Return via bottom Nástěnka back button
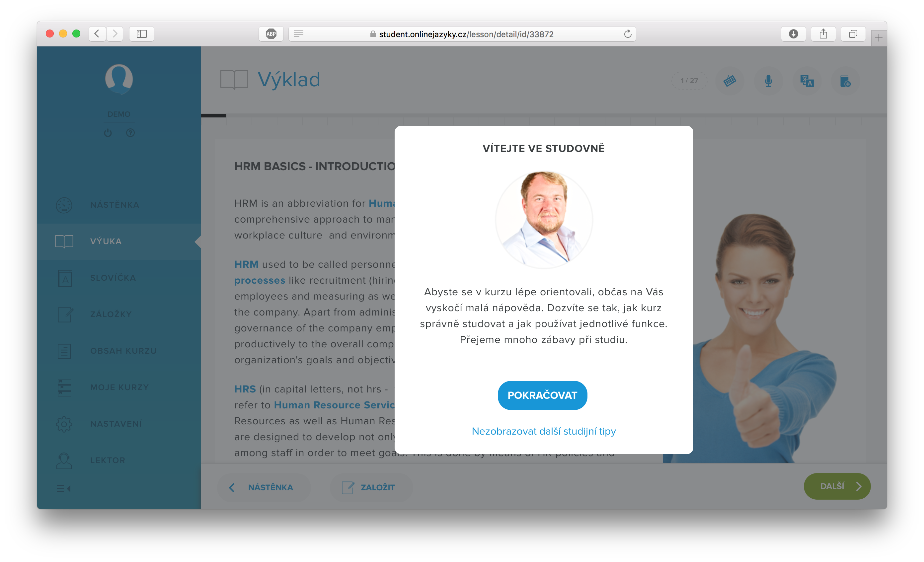 [x=264, y=487]
